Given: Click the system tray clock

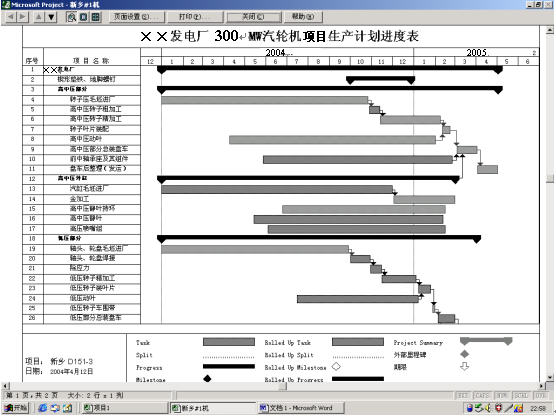Looking at the screenshot, I should [538, 408].
